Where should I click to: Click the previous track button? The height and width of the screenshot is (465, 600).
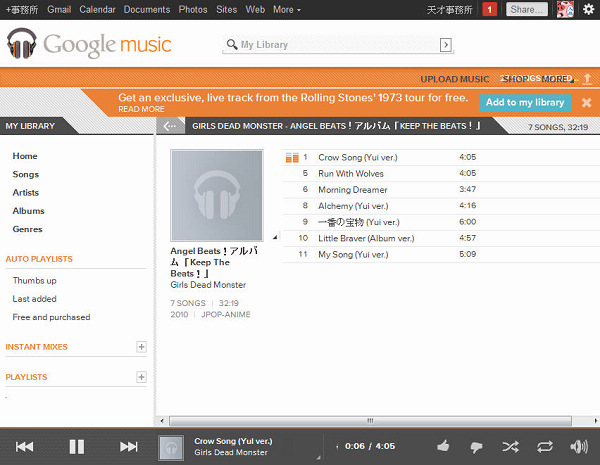pyautogui.click(x=24, y=447)
